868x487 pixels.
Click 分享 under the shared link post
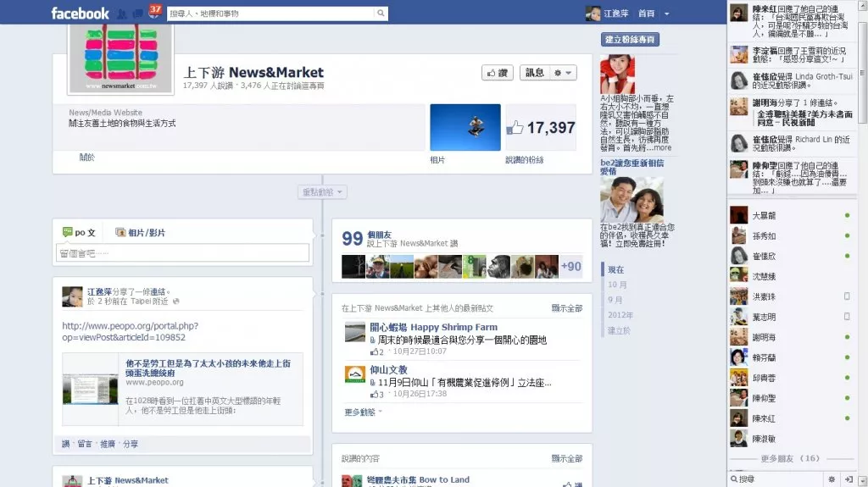click(x=131, y=444)
